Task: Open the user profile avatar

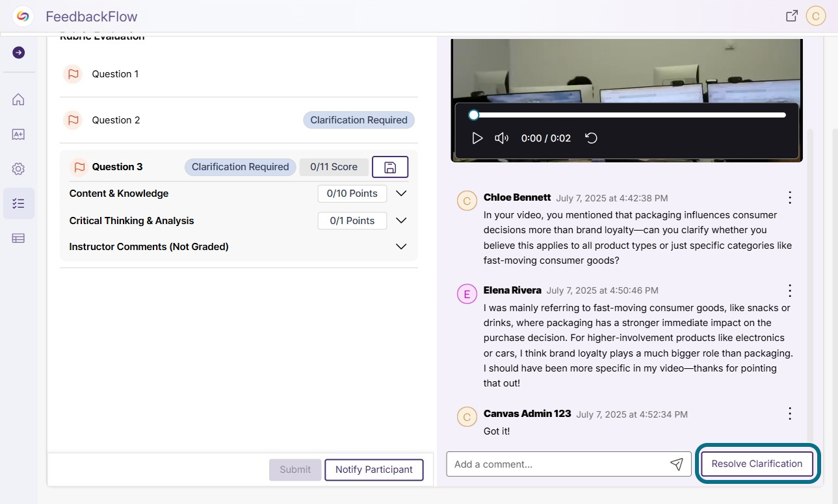Action: [816, 16]
